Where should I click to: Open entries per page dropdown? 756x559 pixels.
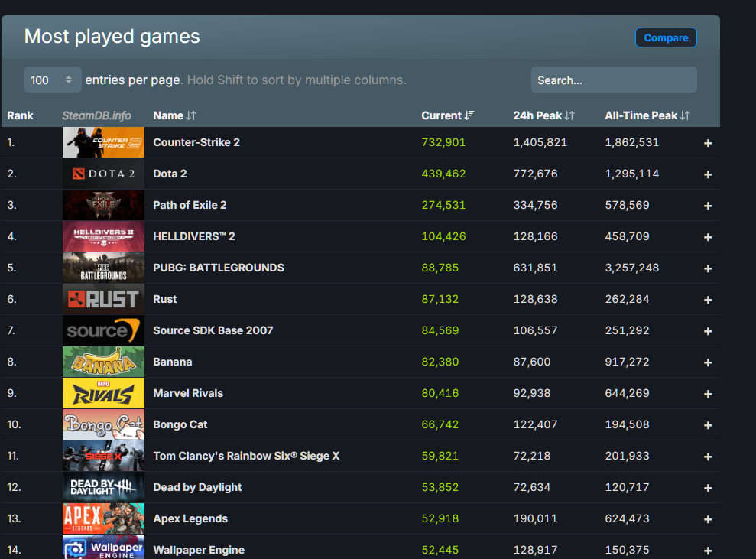53,80
